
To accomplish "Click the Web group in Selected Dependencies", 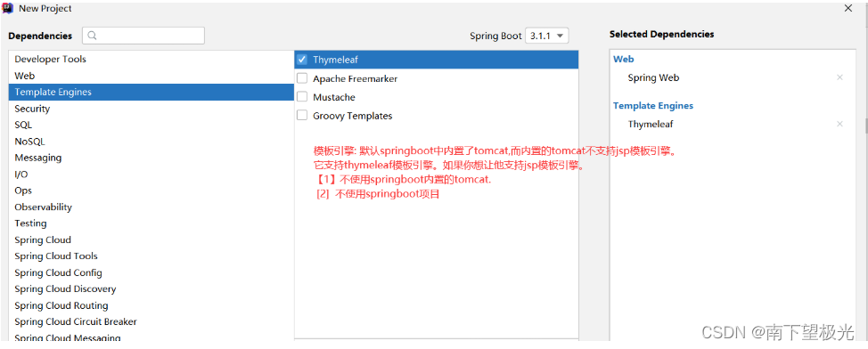I will [623, 59].
